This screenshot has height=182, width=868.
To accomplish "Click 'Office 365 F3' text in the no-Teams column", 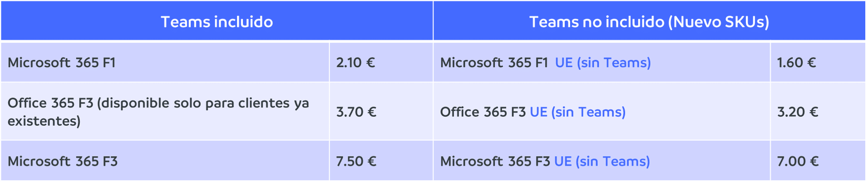I will [x=483, y=112].
